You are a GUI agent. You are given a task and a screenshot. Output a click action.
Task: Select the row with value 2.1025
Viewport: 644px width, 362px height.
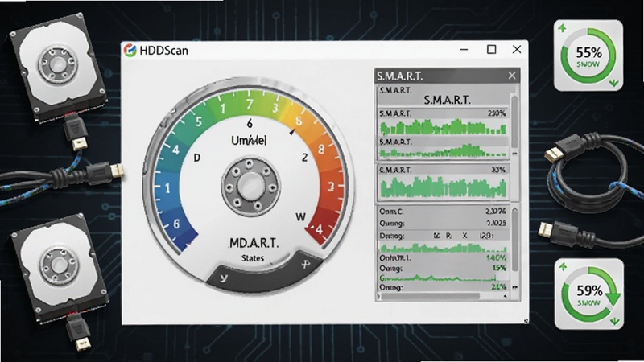pyautogui.click(x=443, y=224)
